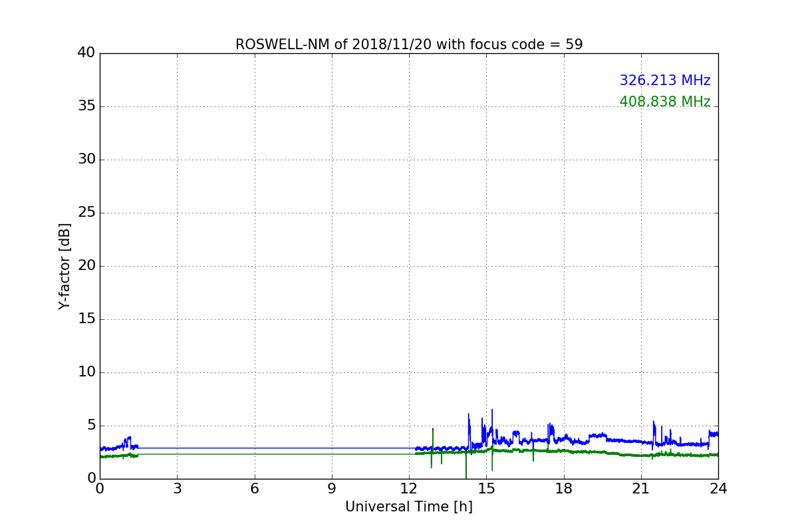Click the 9 hour tick label
Image resolution: width=798 pixels, height=532 pixels.
coord(332,489)
